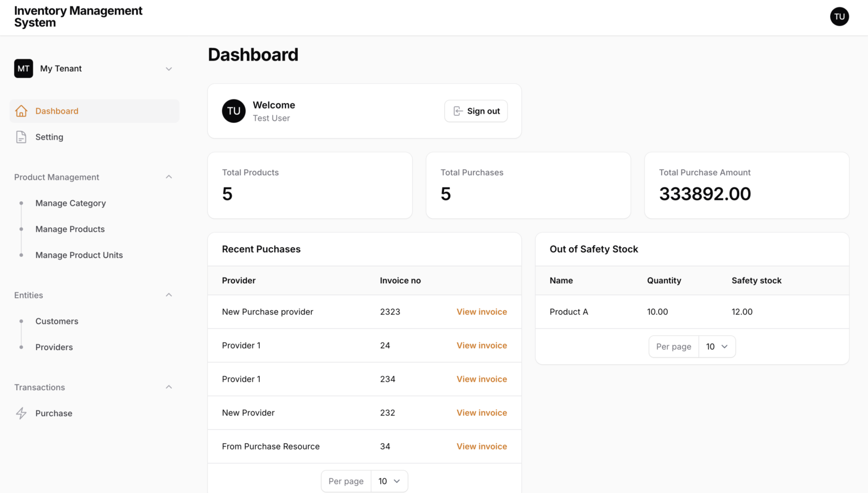Screen dimensions: 868x493
Task: Collapse the Transactions section
Action: point(168,387)
